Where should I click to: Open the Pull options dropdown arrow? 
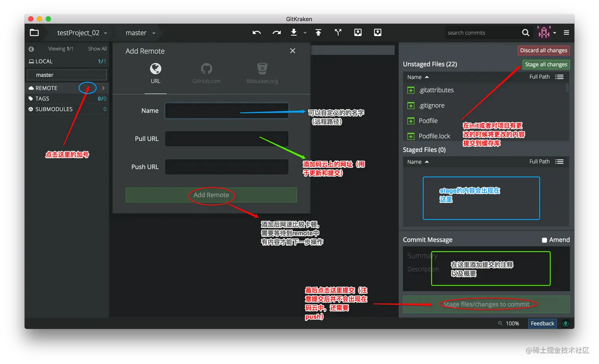[305, 33]
